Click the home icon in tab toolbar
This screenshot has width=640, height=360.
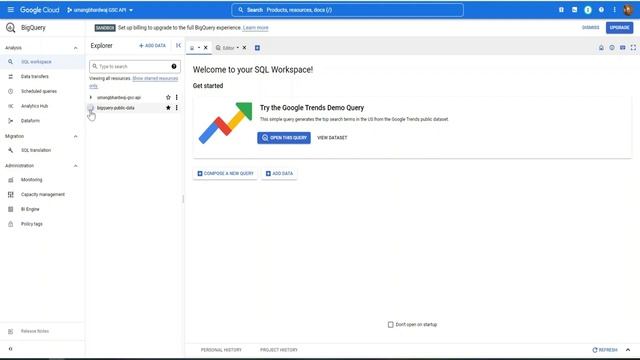(601, 48)
